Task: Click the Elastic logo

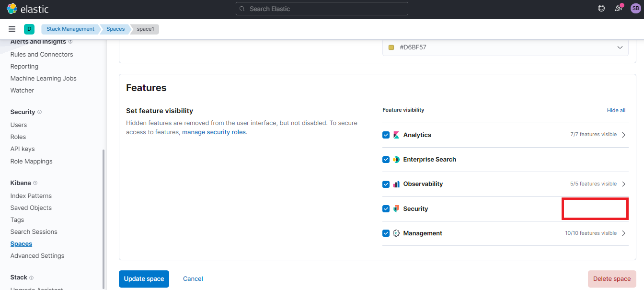Action: [27, 9]
